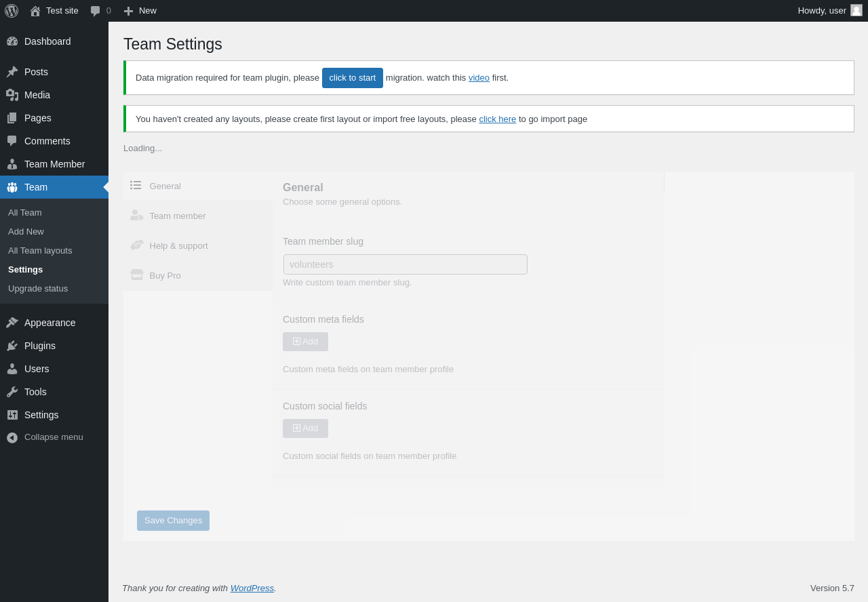
Task: Click Howdy, user account text
Action: point(822,11)
